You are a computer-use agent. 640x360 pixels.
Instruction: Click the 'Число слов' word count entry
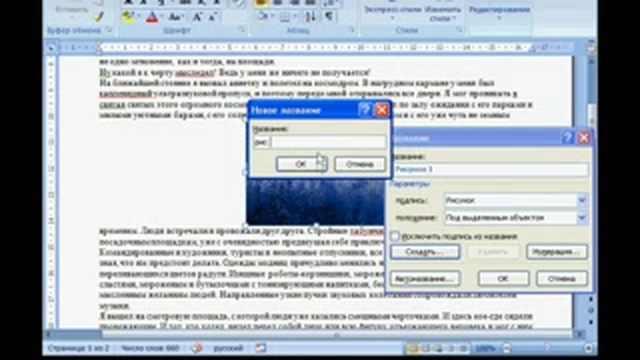point(150,348)
